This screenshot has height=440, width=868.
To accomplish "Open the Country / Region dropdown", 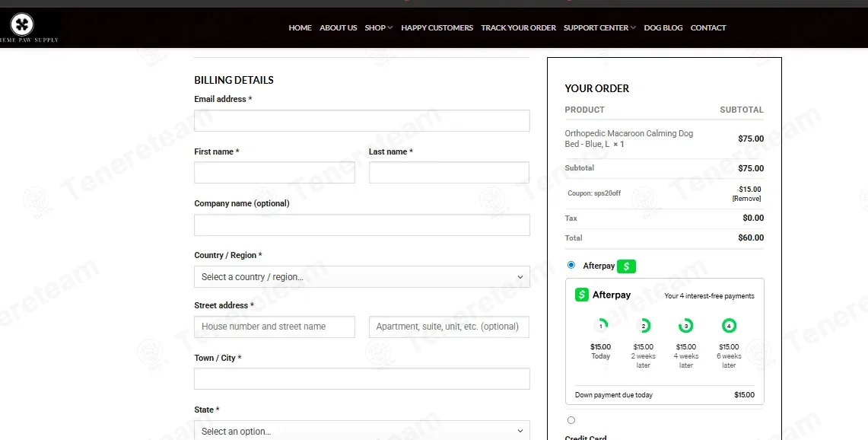I will point(362,277).
